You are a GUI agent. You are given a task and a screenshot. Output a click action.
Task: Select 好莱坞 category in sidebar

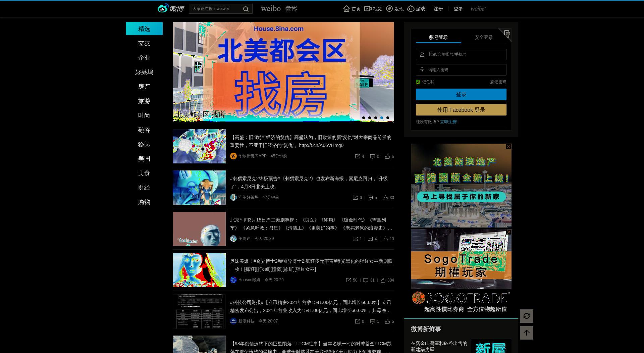pos(144,72)
